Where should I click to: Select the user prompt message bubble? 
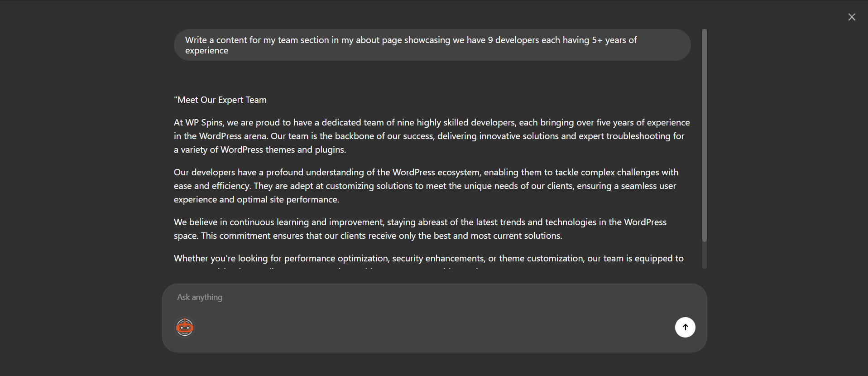(x=432, y=45)
